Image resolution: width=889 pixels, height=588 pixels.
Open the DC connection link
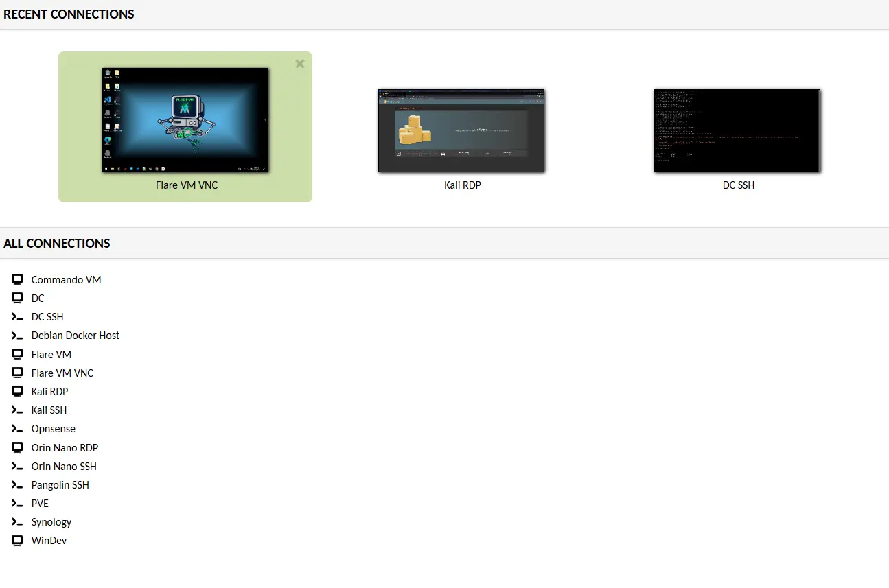pos(38,298)
